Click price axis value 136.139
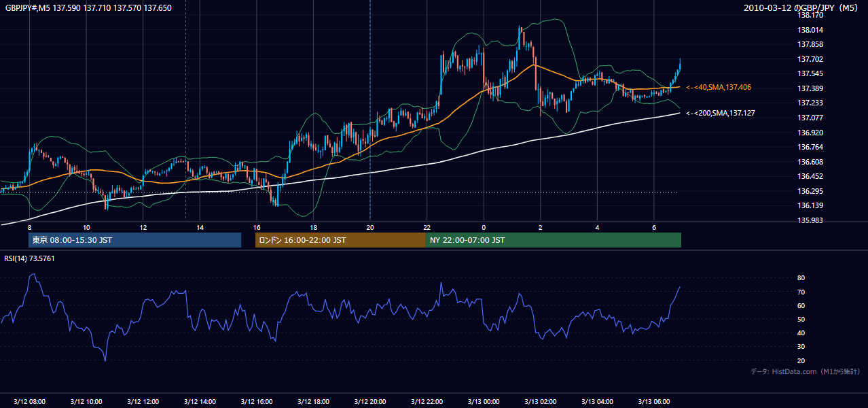868x408 pixels. coord(810,205)
